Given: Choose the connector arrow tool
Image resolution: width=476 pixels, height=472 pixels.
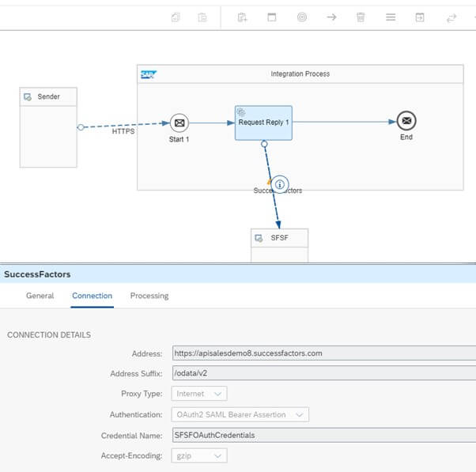Looking at the screenshot, I should pos(331,17).
